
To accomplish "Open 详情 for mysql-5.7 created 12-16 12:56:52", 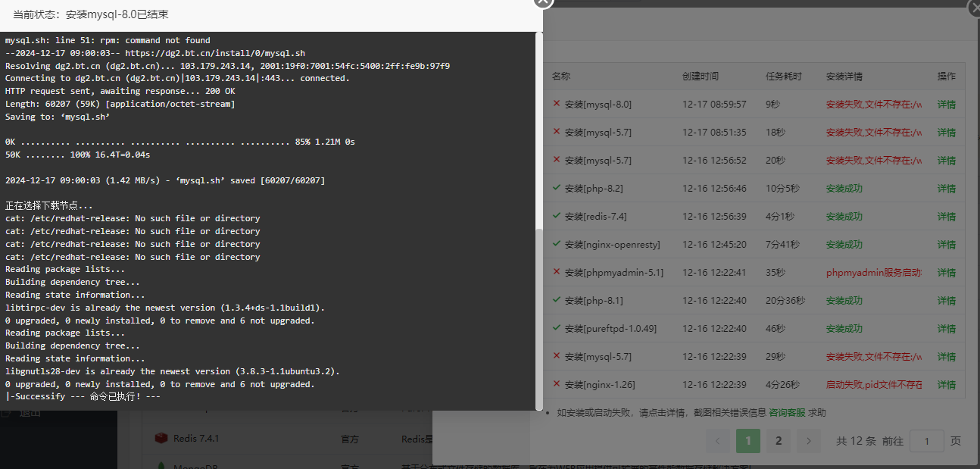I will (946, 161).
